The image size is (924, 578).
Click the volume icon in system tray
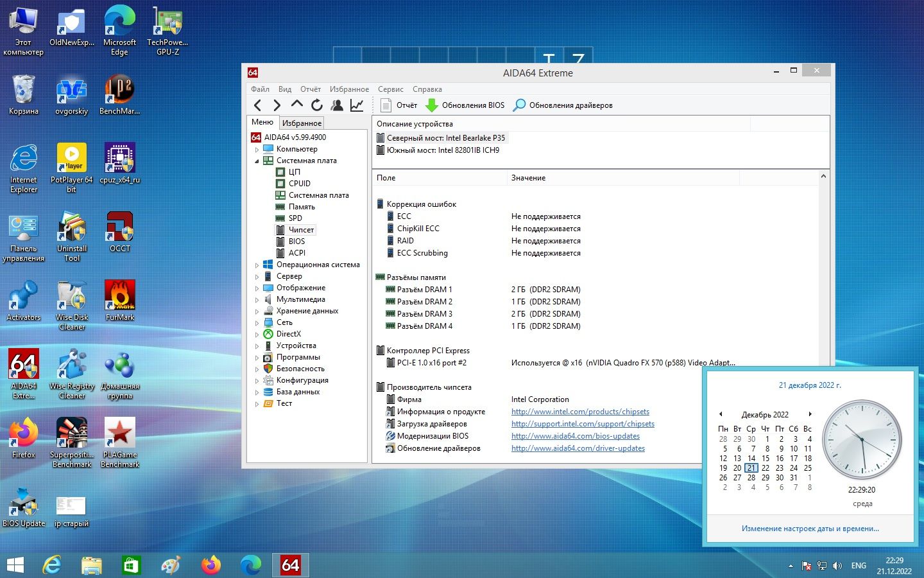[837, 566]
